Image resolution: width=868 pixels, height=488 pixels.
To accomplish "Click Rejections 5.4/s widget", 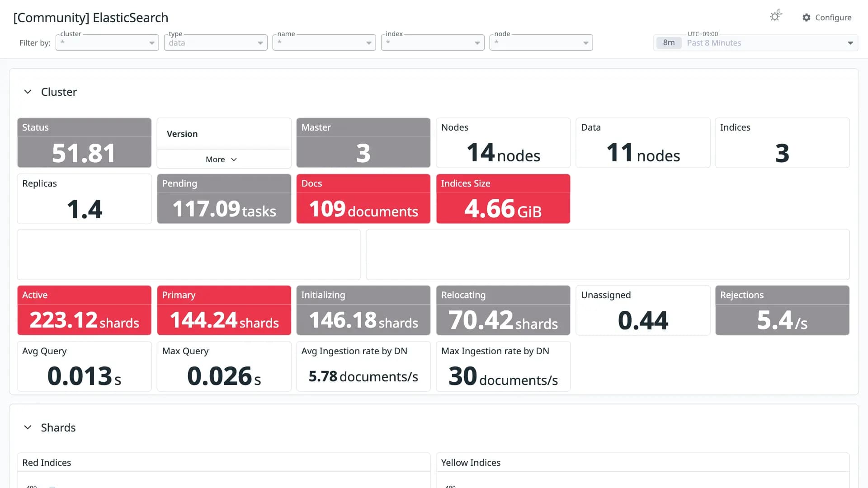I will pos(782,310).
